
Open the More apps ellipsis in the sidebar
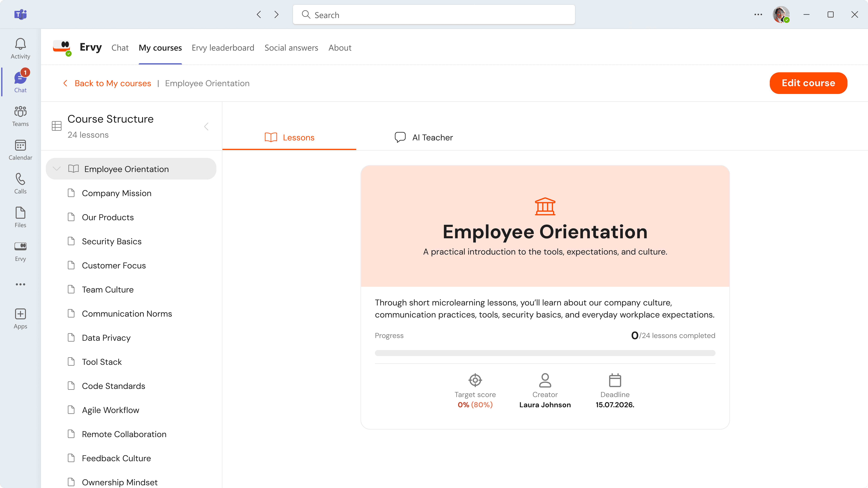tap(20, 284)
